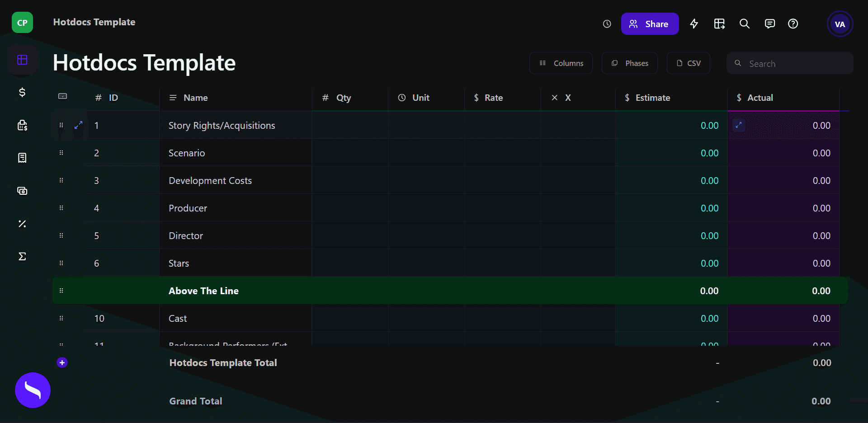Open the search magnifier in top bar
This screenshot has height=423, width=868.
[744, 24]
